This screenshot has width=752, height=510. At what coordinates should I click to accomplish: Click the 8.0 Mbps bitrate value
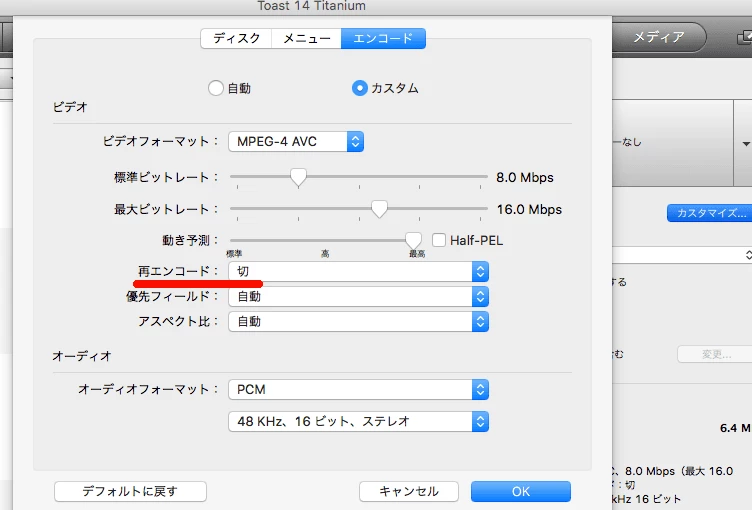coord(525,178)
